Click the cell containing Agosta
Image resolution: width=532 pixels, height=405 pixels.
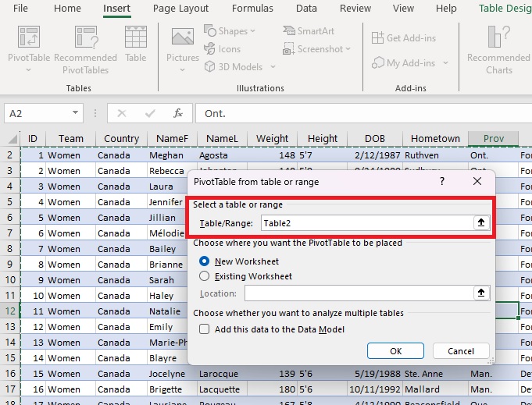(x=222, y=155)
